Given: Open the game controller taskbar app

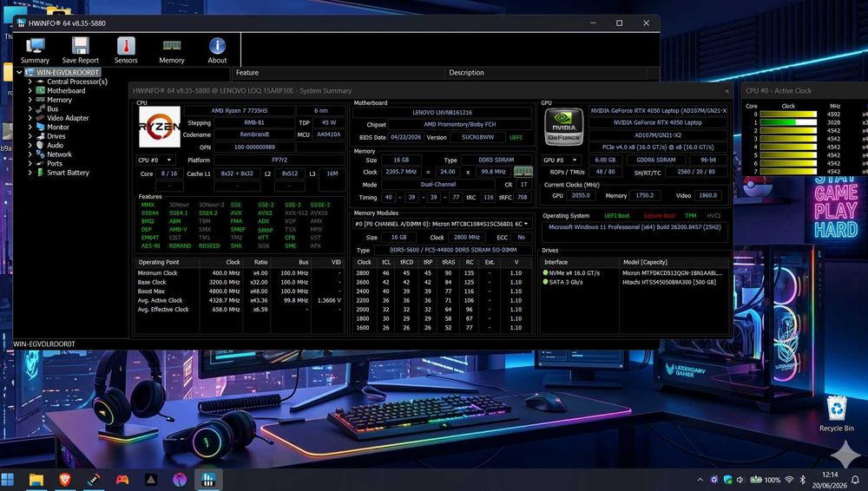Looking at the screenshot, I should tap(122, 480).
